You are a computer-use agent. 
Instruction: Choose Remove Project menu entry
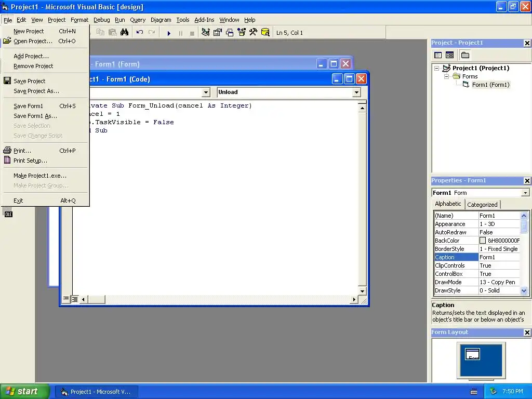[45, 66]
